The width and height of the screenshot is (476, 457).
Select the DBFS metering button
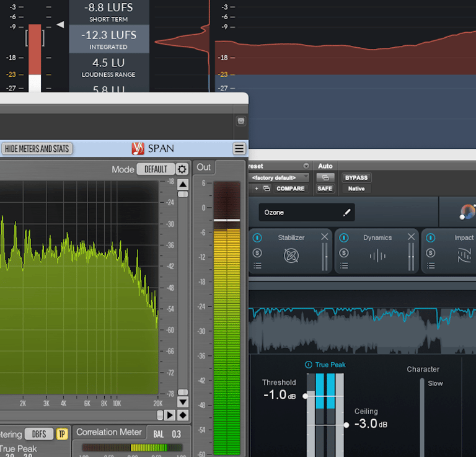tap(39, 434)
